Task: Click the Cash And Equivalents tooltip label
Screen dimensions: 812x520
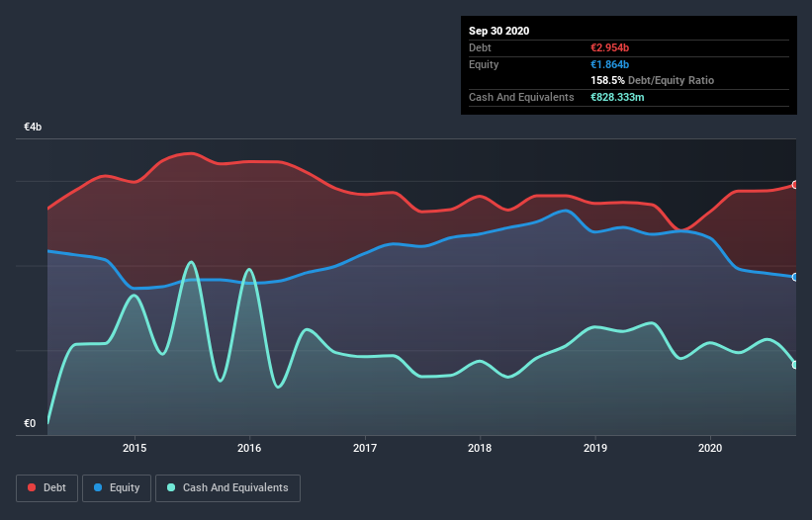Action: tap(521, 97)
